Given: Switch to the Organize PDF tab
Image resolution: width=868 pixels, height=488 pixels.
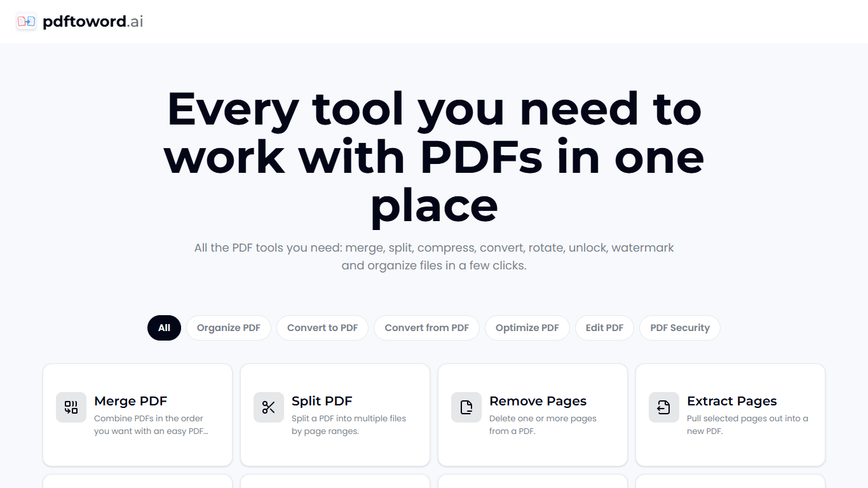Looking at the screenshot, I should [229, 328].
